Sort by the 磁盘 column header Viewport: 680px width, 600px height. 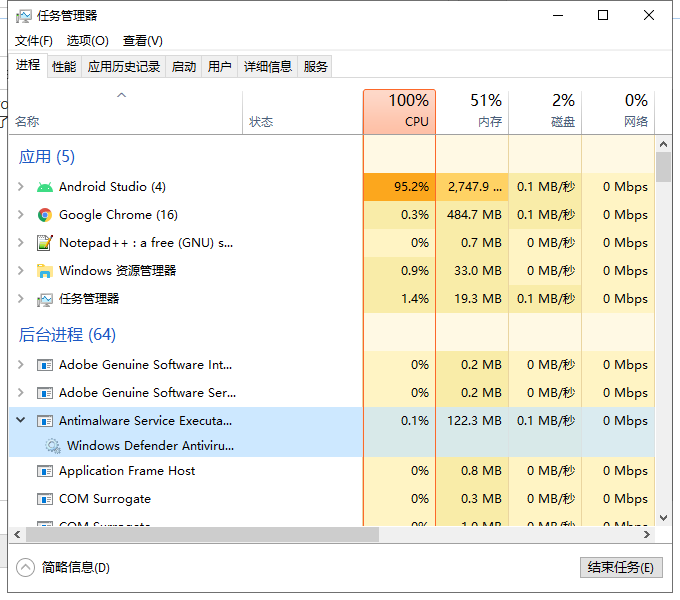(x=545, y=112)
